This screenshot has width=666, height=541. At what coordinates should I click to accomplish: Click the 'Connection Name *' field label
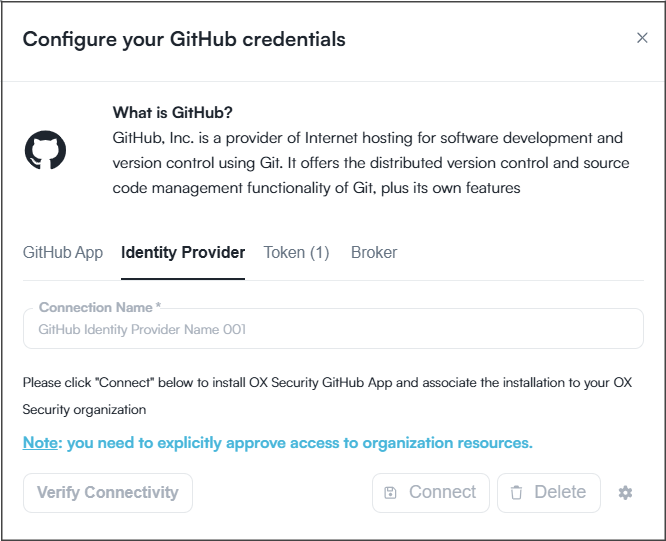pos(100,307)
